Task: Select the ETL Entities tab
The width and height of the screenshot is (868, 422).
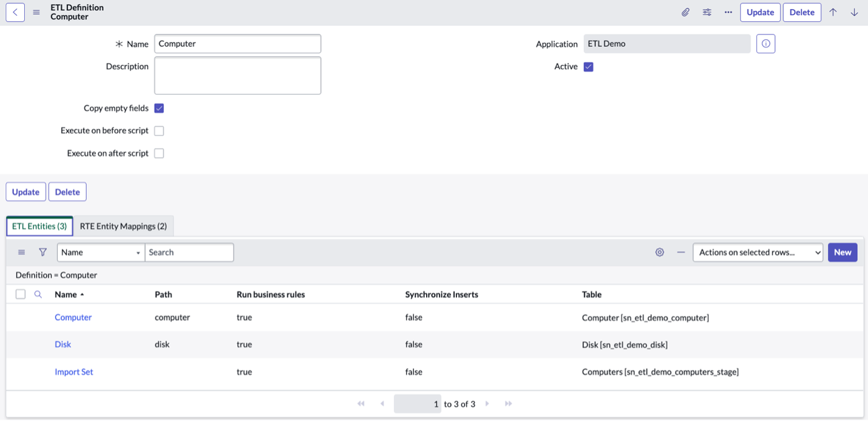Action: (39, 226)
